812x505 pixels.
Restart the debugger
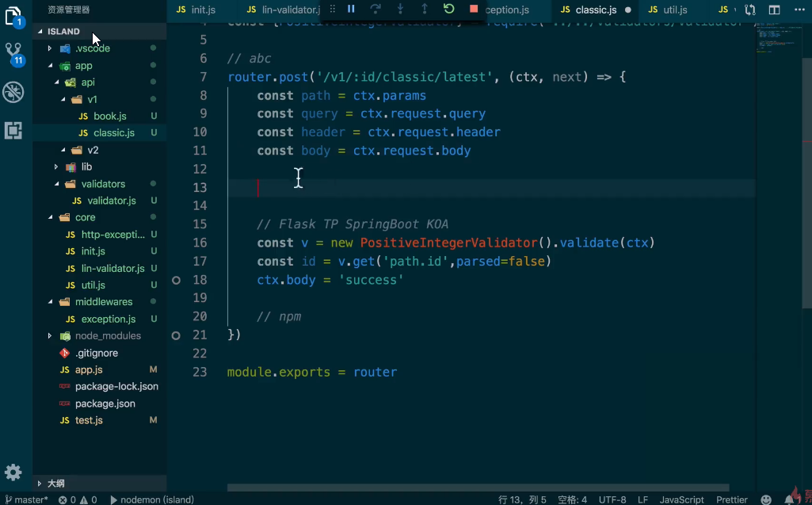click(x=448, y=10)
